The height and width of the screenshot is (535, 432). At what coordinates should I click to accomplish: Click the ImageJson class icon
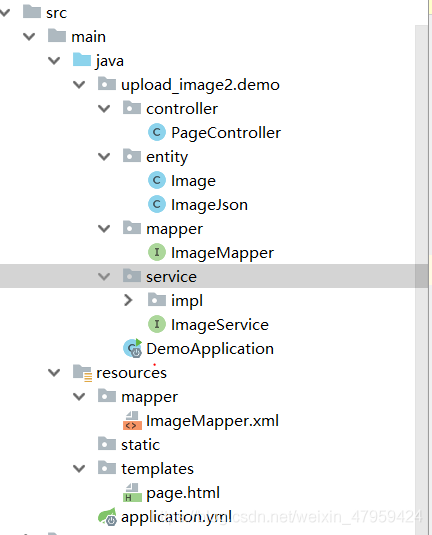(157, 204)
